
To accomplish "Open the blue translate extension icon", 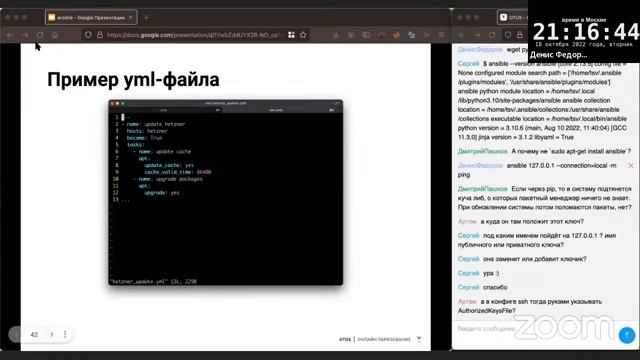I will coord(411,35).
